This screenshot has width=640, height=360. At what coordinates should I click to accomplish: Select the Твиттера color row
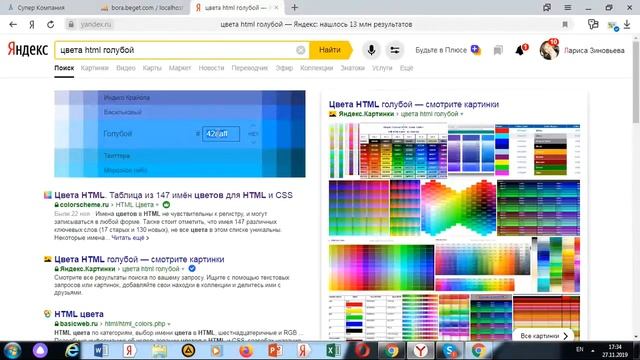[180, 156]
